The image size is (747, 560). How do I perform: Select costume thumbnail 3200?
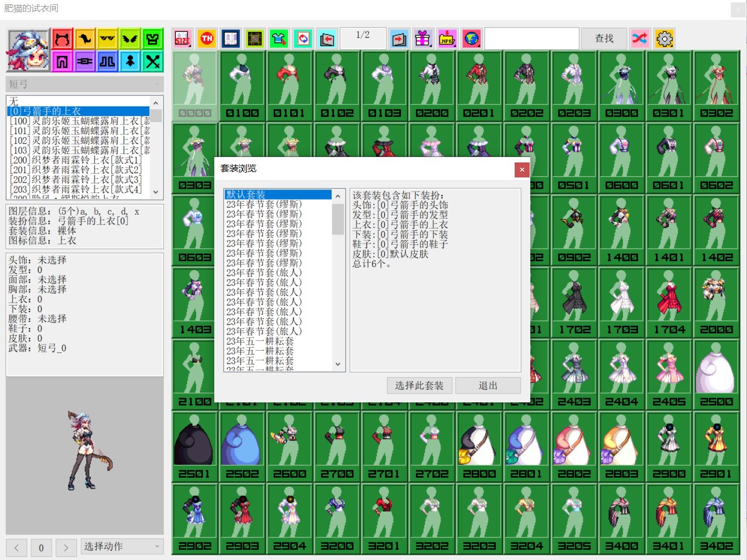point(338,519)
